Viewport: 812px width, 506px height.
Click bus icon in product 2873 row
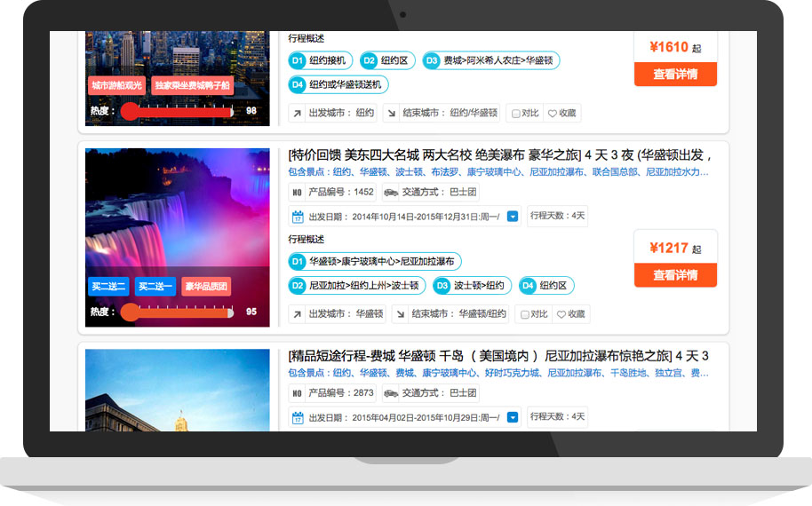click(x=391, y=393)
